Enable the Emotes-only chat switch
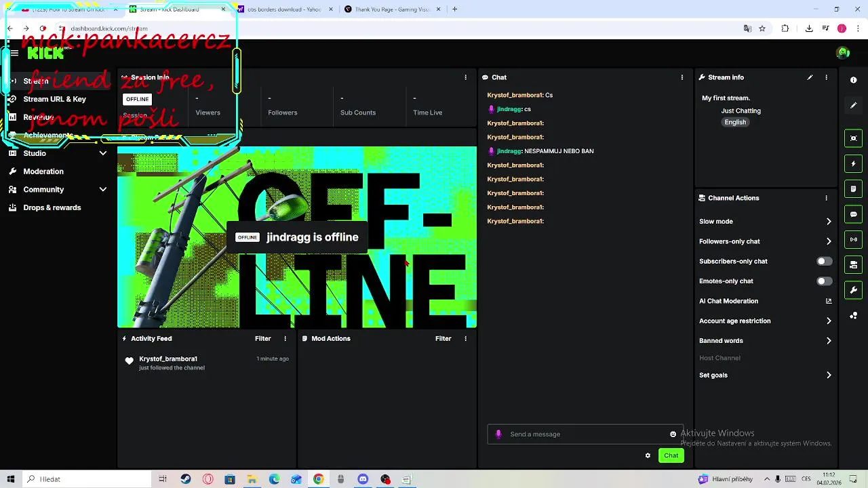This screenshot has height=488, width=868. (x=824, y=281)
